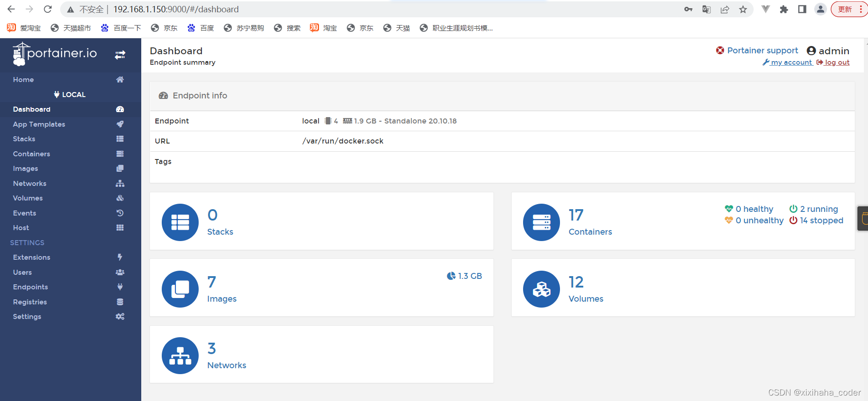This screenshot has height=401, width=868.
Task: Open the 苏宁易购 bookmark
Action: (x=244, y=28)
